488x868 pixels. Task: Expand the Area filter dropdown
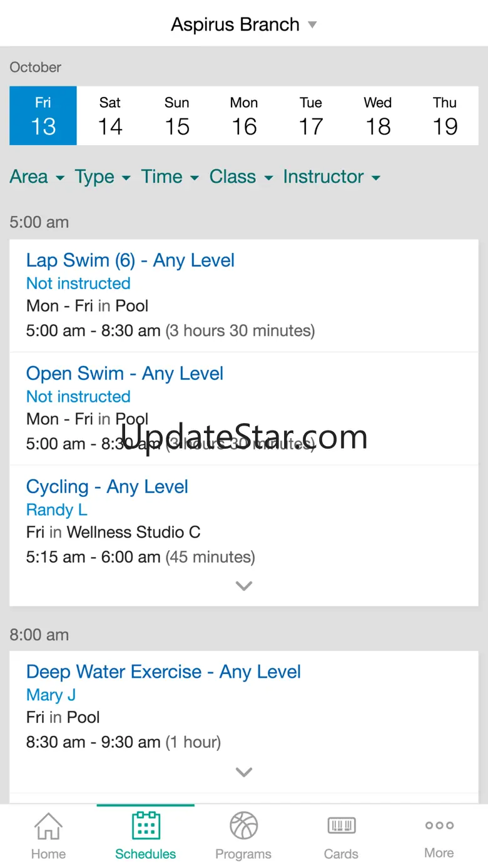[37, 176]
